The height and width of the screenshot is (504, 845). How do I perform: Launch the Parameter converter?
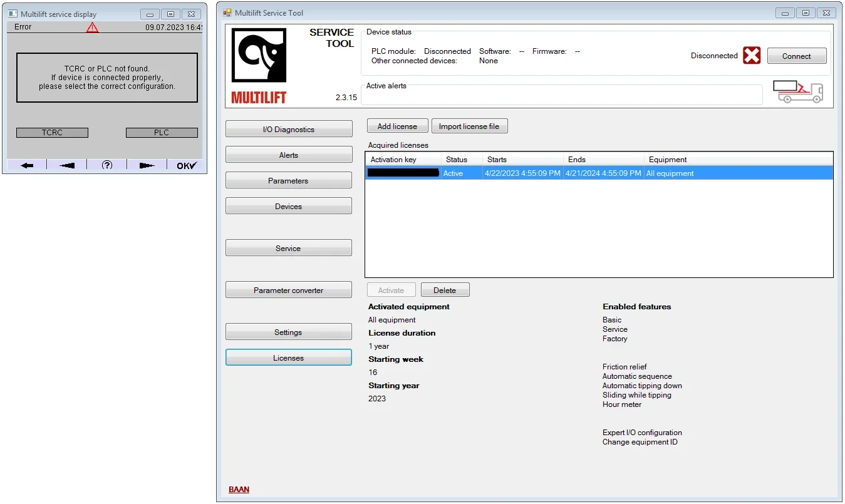pyautogui.click(x=289, y=290)
